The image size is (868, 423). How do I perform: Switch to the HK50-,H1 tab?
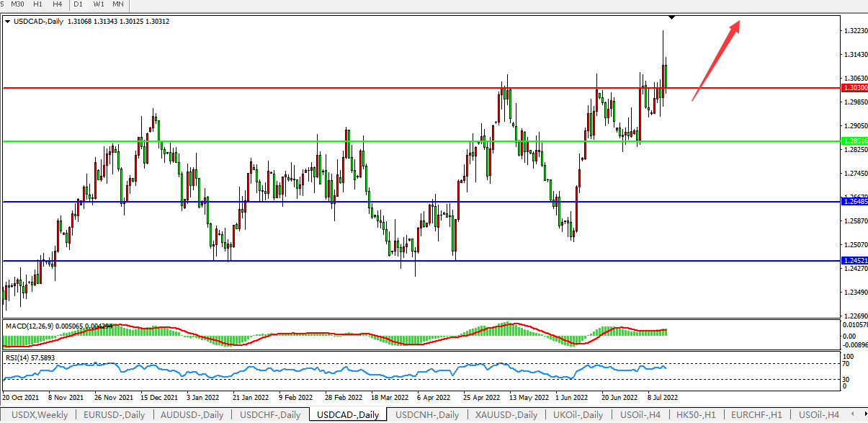click(x=694, y=415)
